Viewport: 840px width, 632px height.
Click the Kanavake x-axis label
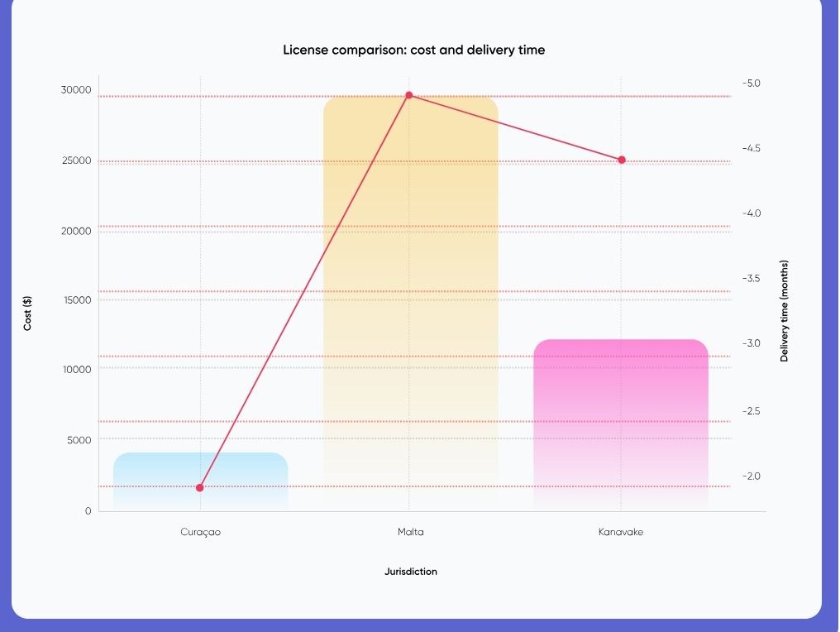click(x=620, y=532)
